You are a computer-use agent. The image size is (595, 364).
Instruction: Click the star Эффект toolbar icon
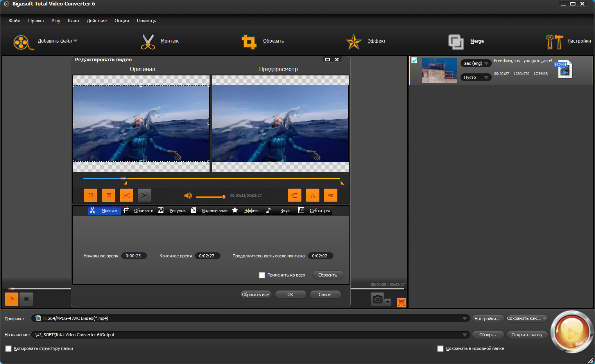pos(353,42)
